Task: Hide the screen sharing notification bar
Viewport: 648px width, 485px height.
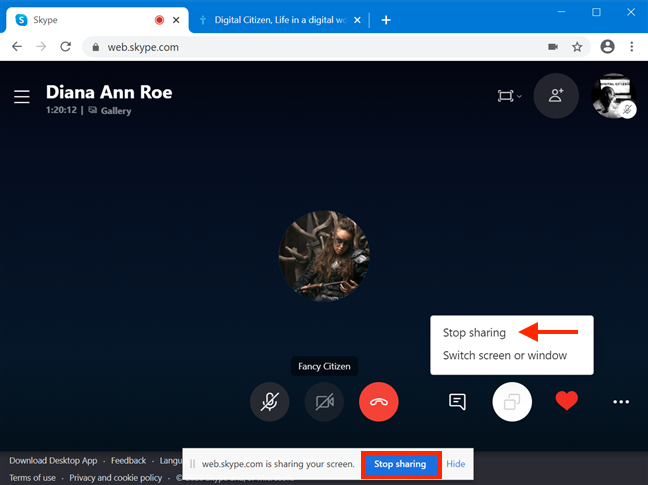Action: [455, 464]
